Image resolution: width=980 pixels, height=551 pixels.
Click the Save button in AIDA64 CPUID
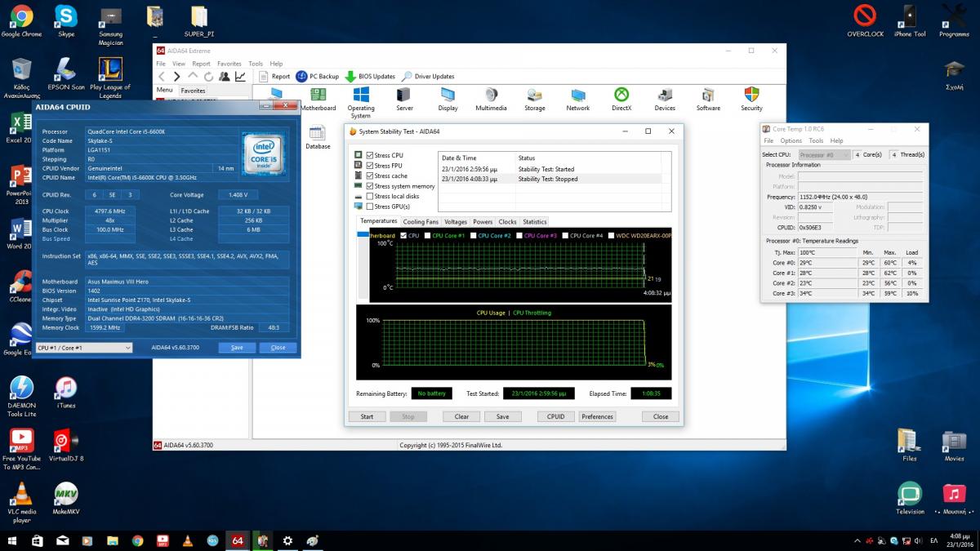[237, 348]
